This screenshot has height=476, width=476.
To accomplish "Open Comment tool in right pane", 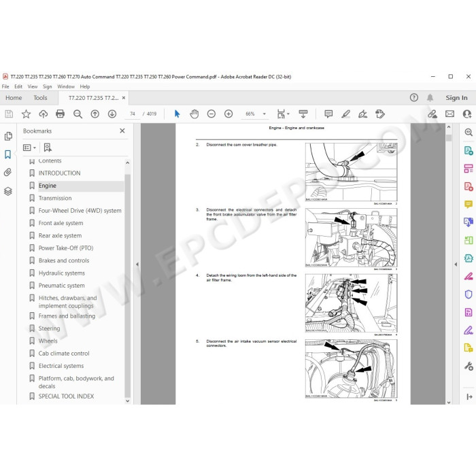I will point(468,204).
